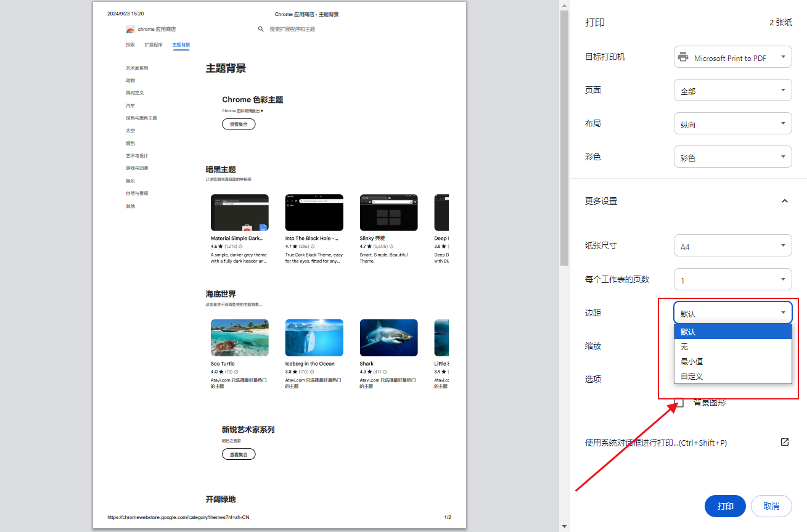The image size is (807, 532).
Task: Click 艺术与设计 category in sidebar
Action: pos(137,156)
